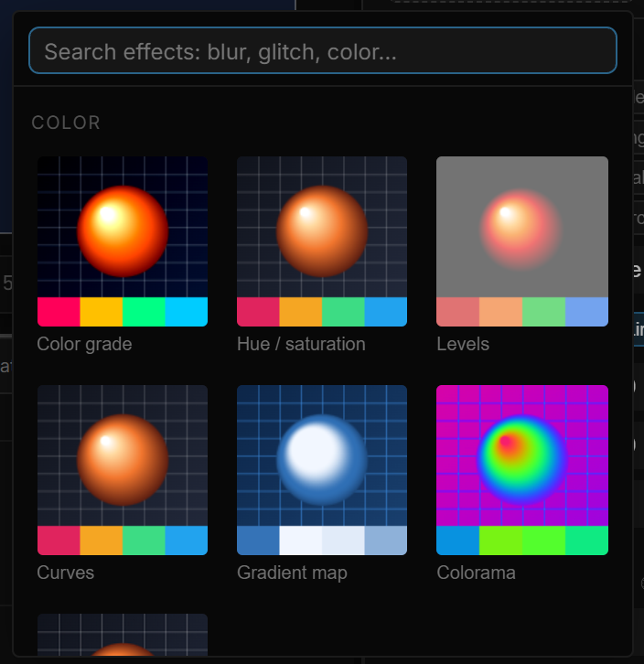Click the Color grade label text
This screenshot has width=644, height=664.
84,344
